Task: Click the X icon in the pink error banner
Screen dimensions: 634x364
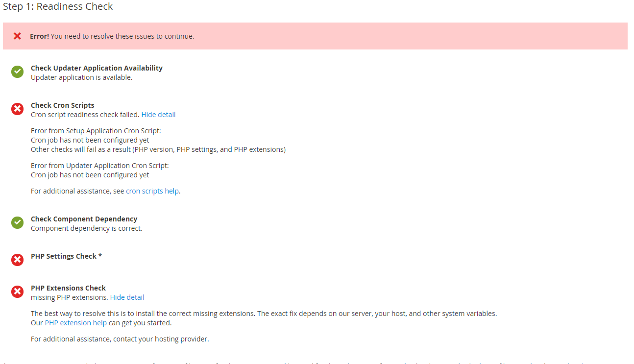Action: point(18,36)
